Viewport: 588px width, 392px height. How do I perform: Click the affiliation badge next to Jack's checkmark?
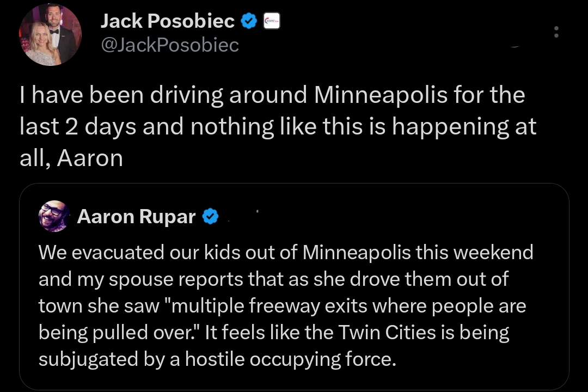click(x=272, y=21)
